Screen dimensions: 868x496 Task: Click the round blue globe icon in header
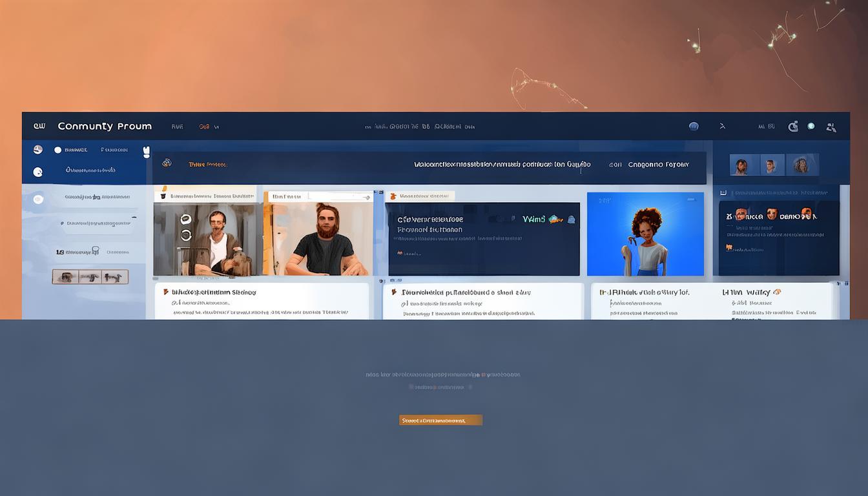pyautogui.click(x=694, y=127)
